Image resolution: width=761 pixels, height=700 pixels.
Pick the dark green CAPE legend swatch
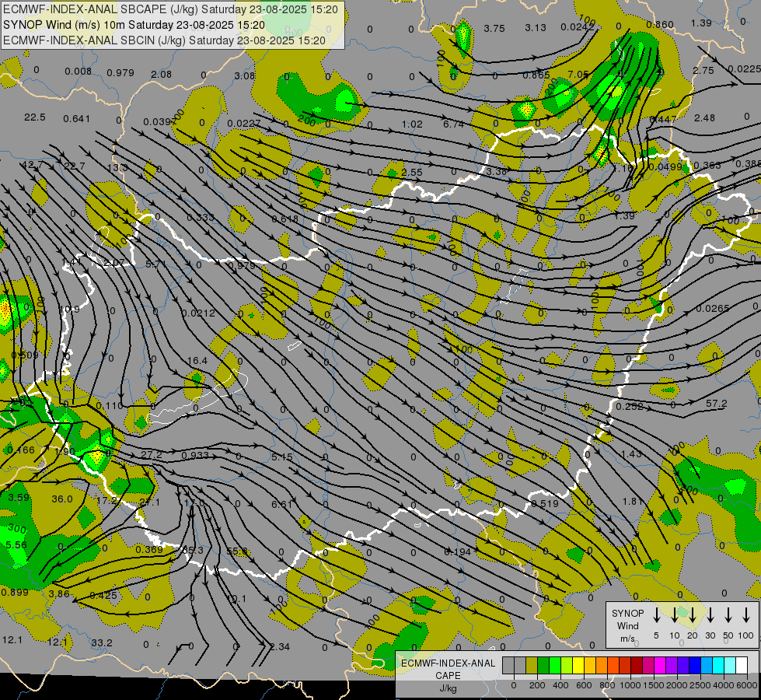click(543, 666)
